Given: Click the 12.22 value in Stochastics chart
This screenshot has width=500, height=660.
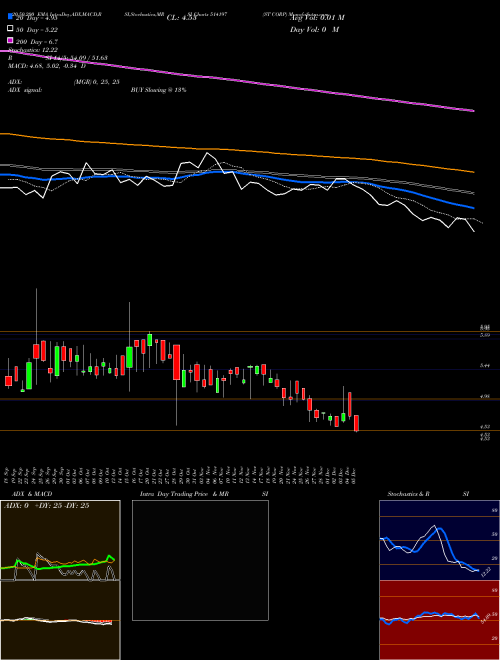Looking at the screenshot, I should (x=485, y=572).
